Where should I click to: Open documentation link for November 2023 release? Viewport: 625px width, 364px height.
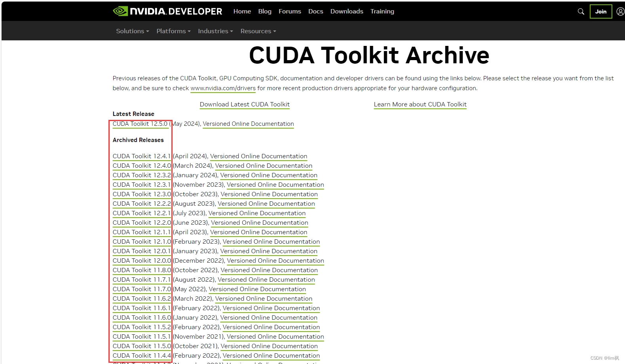275,185
